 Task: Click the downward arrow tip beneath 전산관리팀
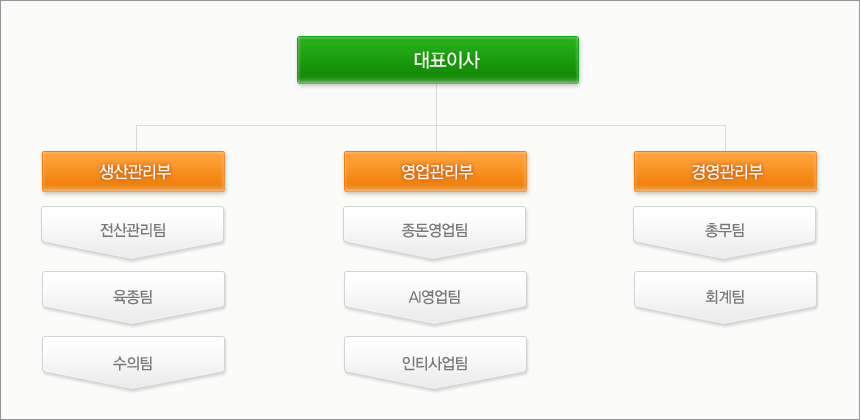[x=132, y=254]
